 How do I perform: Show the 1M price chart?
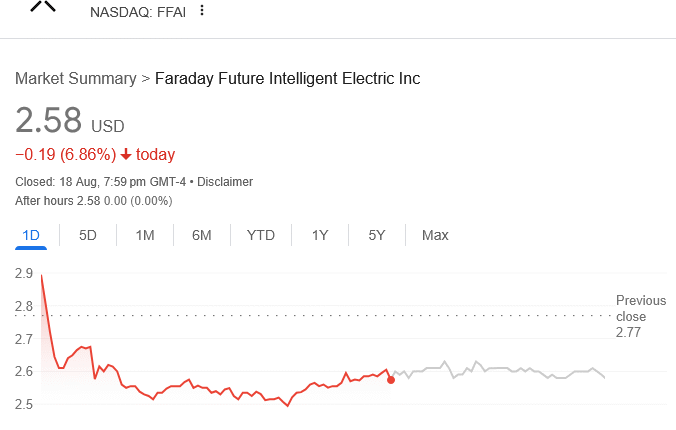[145, 236]
